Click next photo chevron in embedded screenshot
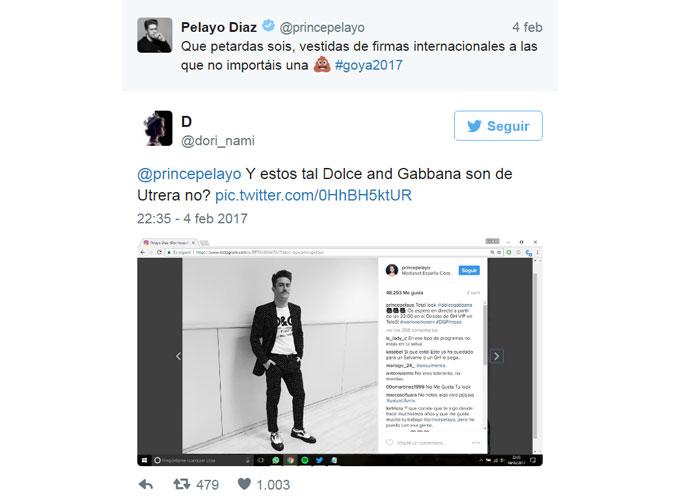Image resolution: width=680 pixels, height=500 pixels. (x=497, y=356)
